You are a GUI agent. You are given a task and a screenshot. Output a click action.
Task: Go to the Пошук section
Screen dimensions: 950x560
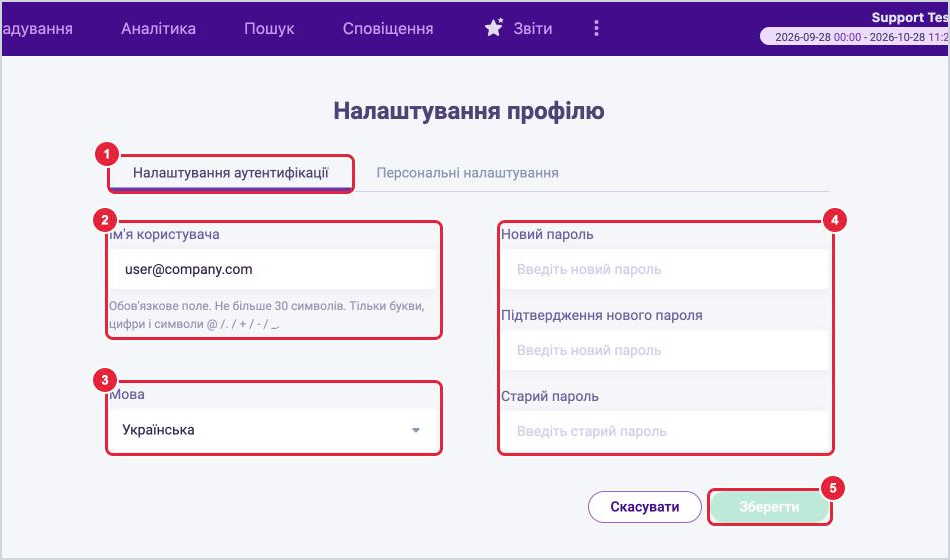click(x=269, y=28)
